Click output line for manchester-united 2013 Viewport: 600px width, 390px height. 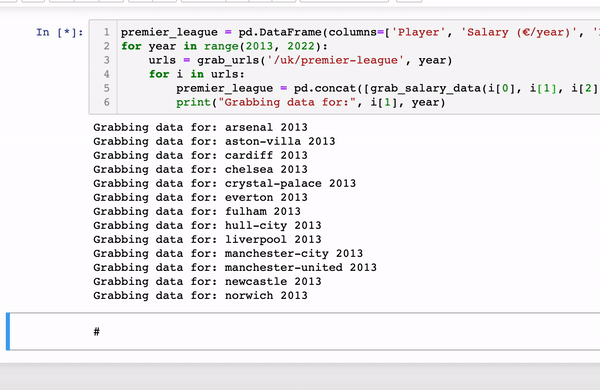235,268
